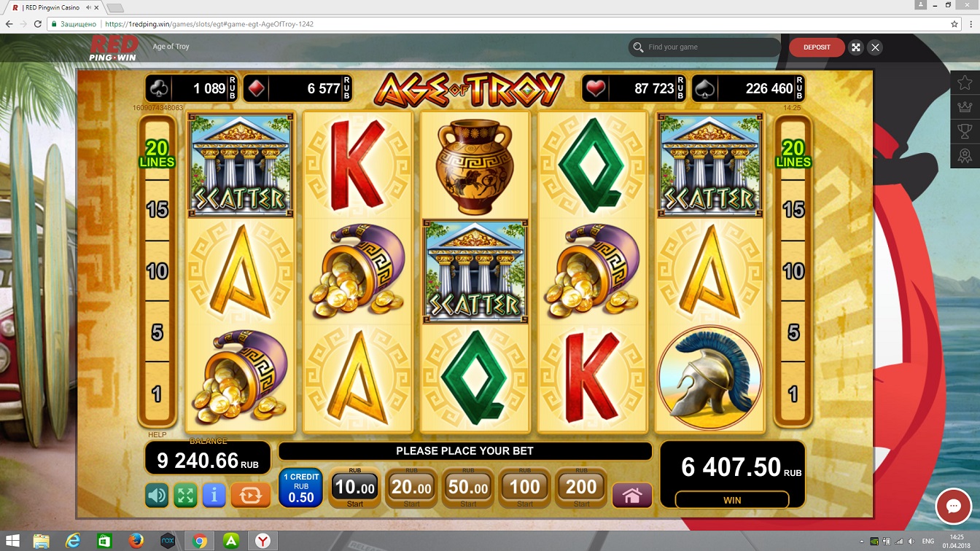
Task: Mute the game sound speaker icon
Action: pos(157,496)
